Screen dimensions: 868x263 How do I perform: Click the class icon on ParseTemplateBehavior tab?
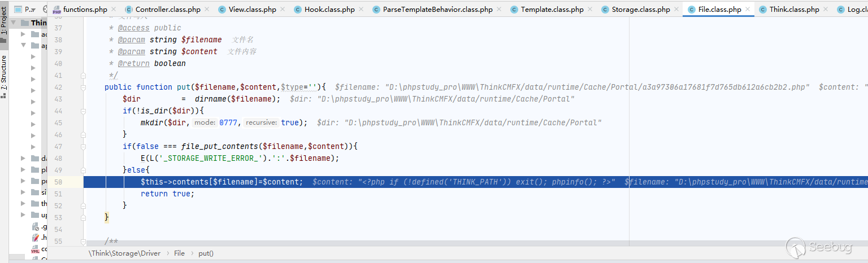coord(376,10)
